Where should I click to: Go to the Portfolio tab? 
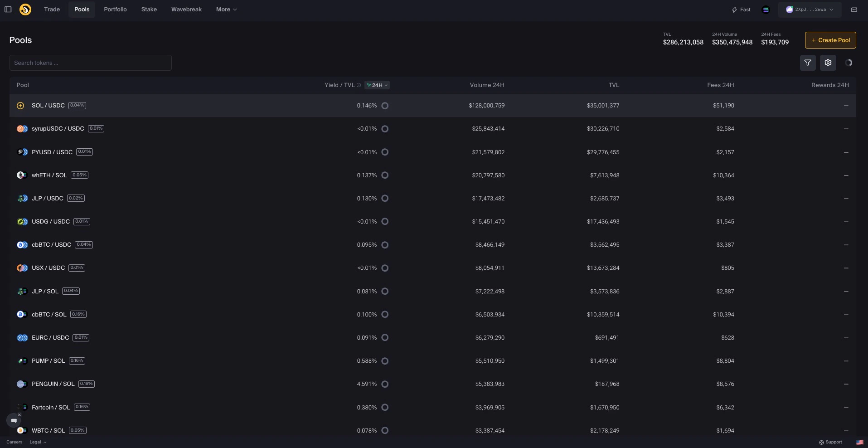point(115,10)
